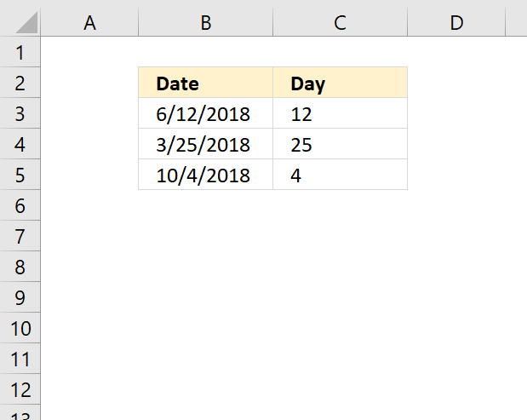Screen dimensions: 527x420
Task: Select column B header
Action: 206,22
